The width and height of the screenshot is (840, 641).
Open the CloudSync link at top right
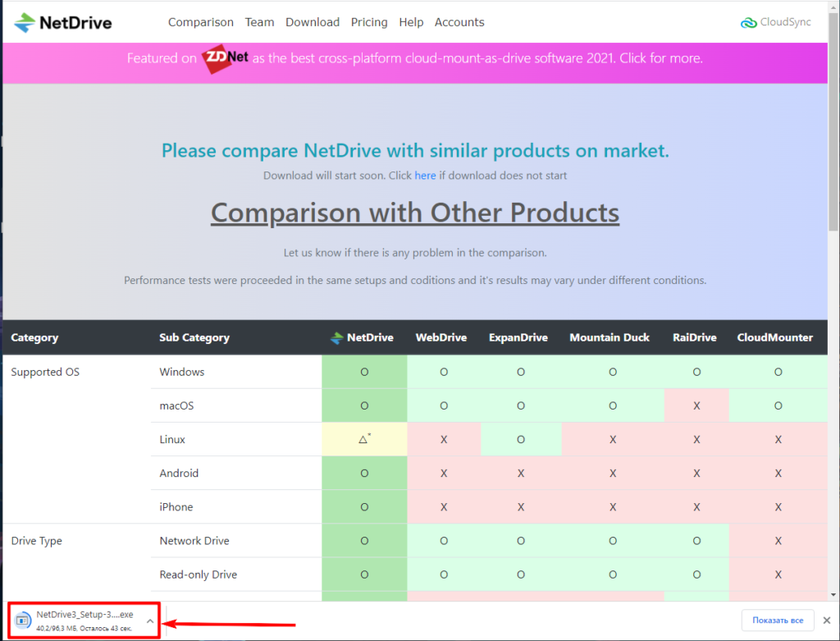(x=776, y=22)
